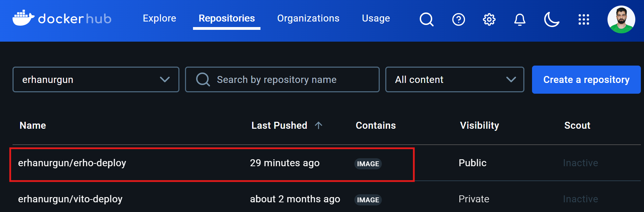The width and height of the screenshot is (644, 212).
Task: Click the Scout column header
Action: tap(577, 125)
